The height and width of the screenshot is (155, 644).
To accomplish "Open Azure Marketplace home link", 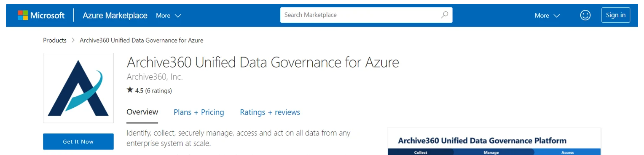I will [115, 16].
